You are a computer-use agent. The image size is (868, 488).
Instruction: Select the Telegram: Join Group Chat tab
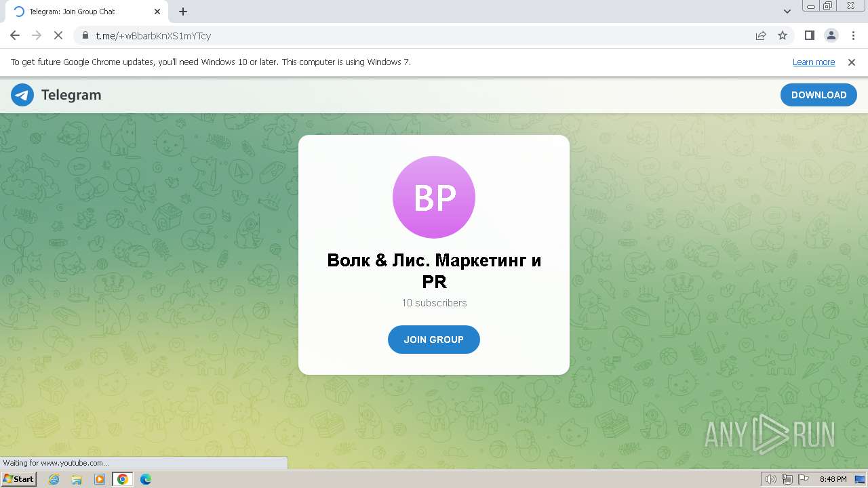point(85,12)
